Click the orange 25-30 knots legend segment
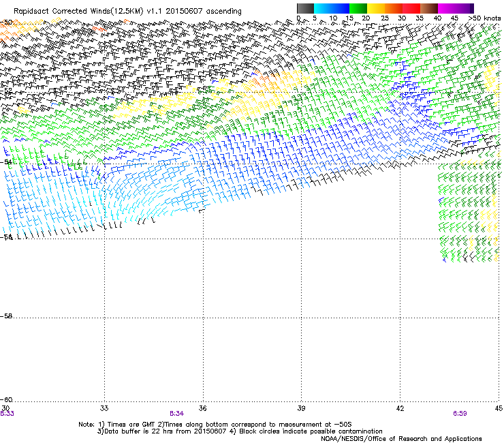The image size is (504, 443). pyautogui.click(x=394, y=8)
